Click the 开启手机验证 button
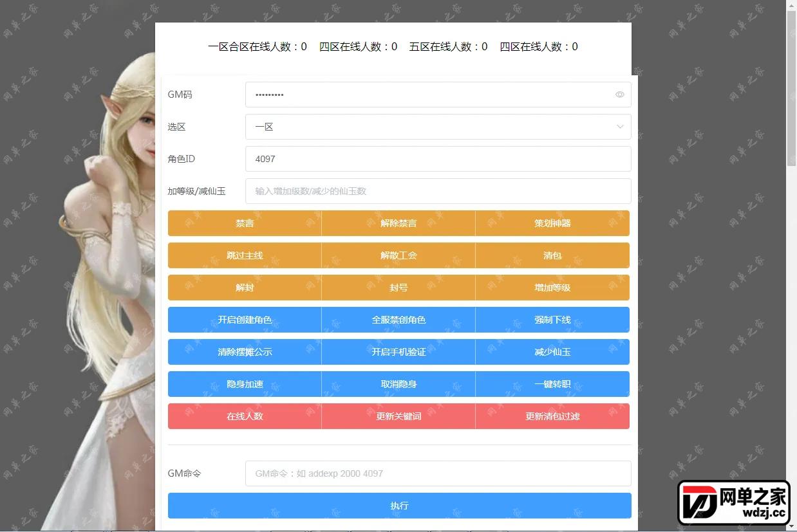The height and width of the screenshot is (532, 797). 398,352
